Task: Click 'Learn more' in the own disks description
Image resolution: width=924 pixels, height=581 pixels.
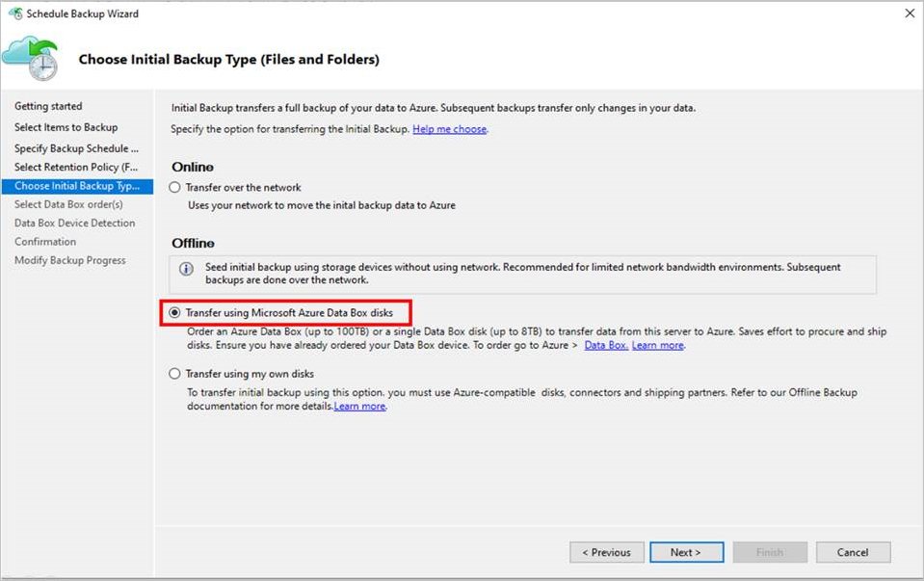Action: (362, 405)
